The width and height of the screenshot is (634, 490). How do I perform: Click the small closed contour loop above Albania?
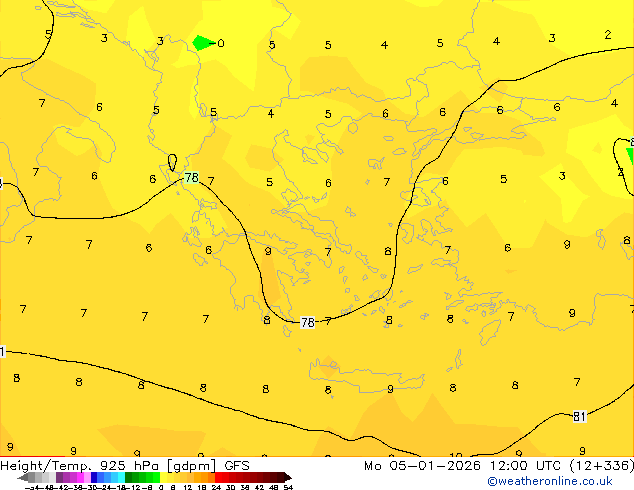(172, 162)
